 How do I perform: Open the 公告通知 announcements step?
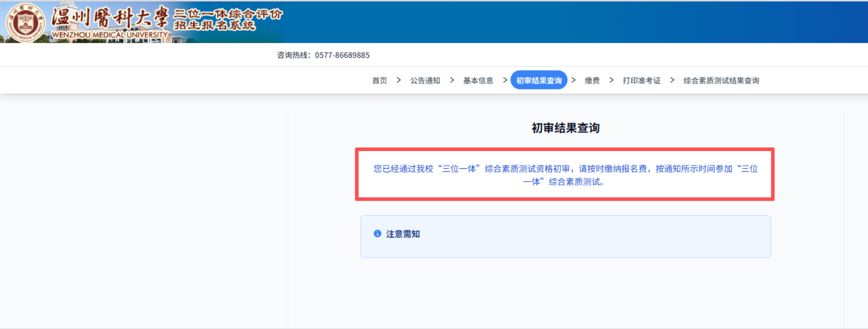pyautogui.click(x=425, y=81)
